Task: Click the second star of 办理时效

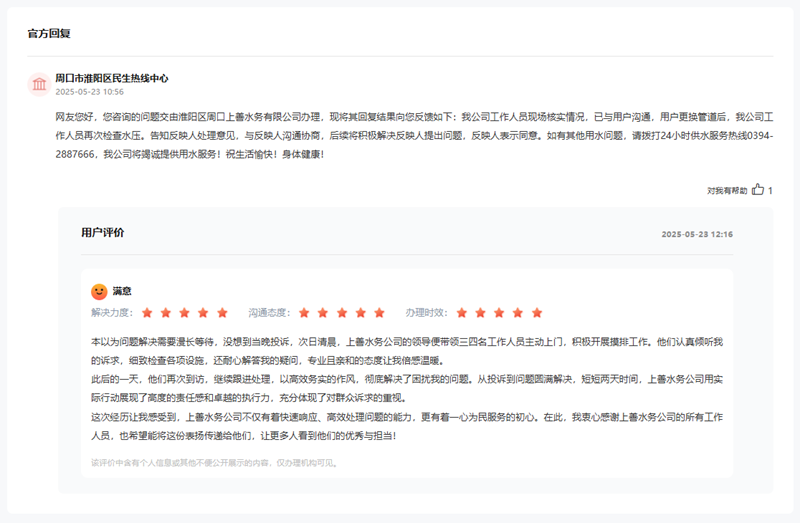Action: click(x=481, y=312)
